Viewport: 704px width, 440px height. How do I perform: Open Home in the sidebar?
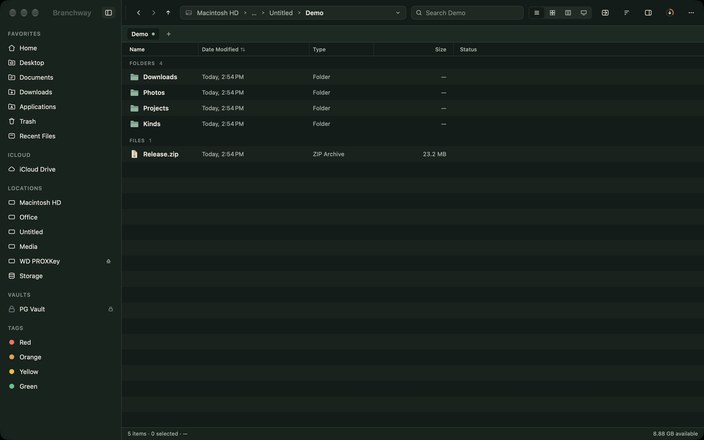click(61, 48)
